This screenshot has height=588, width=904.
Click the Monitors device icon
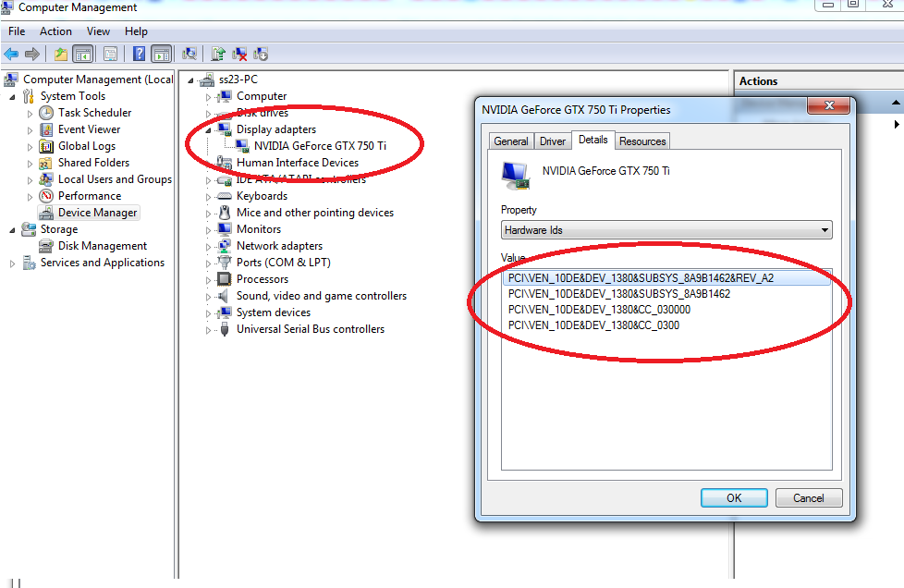click(x=225, y=229)
